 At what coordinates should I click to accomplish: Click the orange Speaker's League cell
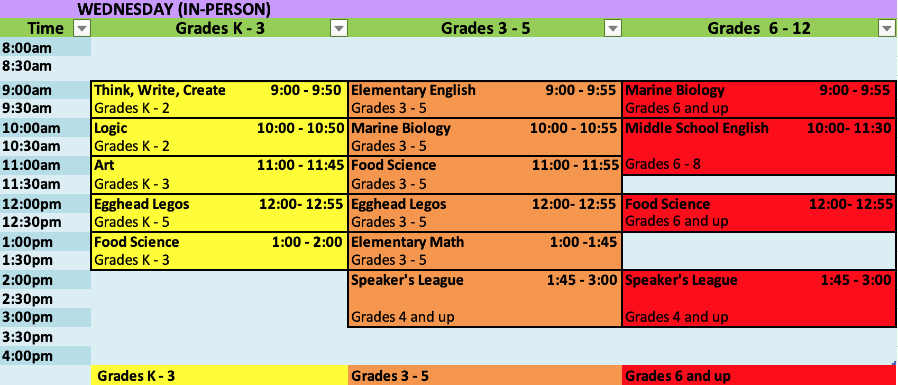pos(485,298)
